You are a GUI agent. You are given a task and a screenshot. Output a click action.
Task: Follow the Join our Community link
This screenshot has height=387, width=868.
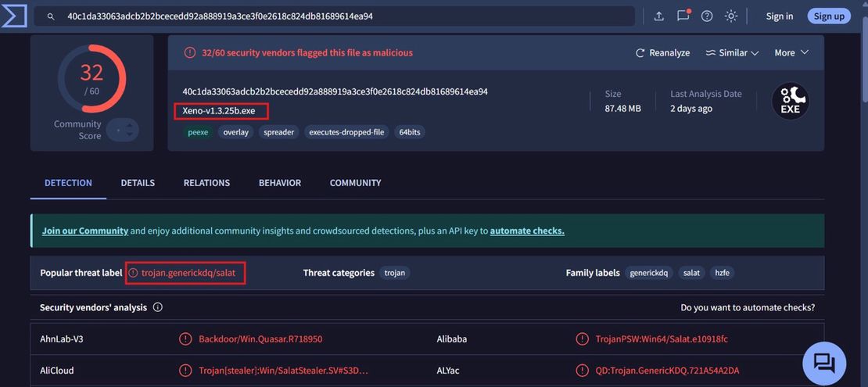click(85, 231)
